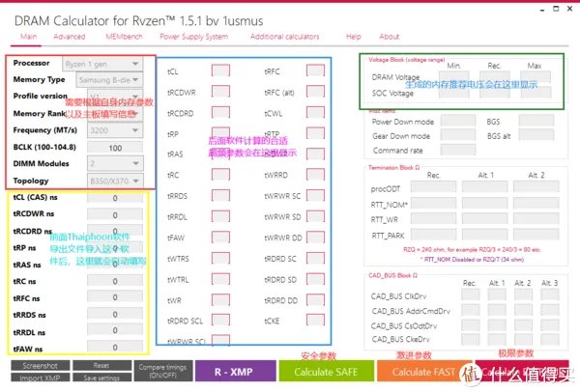Open the Additional calculators tab
This screenshot has height=392, width=580.
pyautogui.click(x=285, y=37)
